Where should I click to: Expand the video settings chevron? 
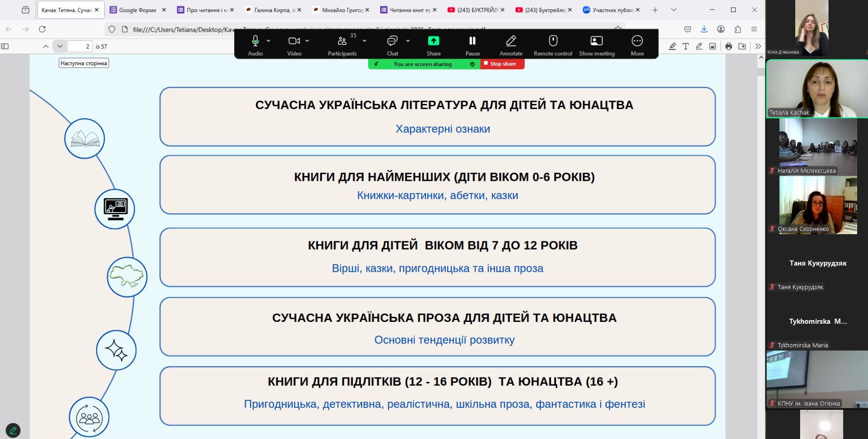(x=307, y=41)
